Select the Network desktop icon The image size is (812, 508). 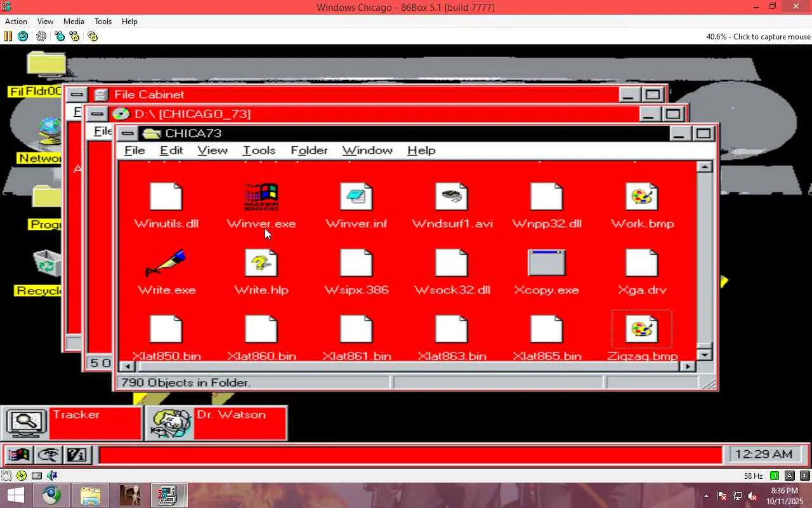pyautogui.click(x=49, y=132)
